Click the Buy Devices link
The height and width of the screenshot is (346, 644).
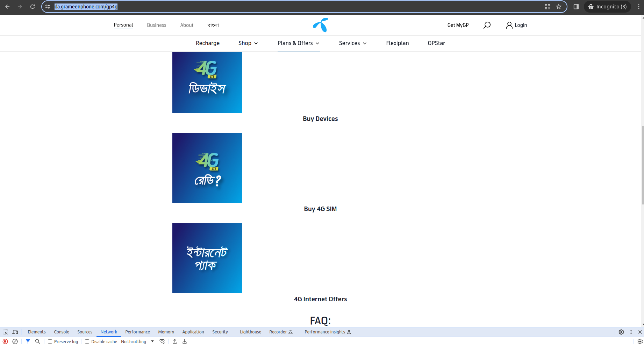[320, 119]
